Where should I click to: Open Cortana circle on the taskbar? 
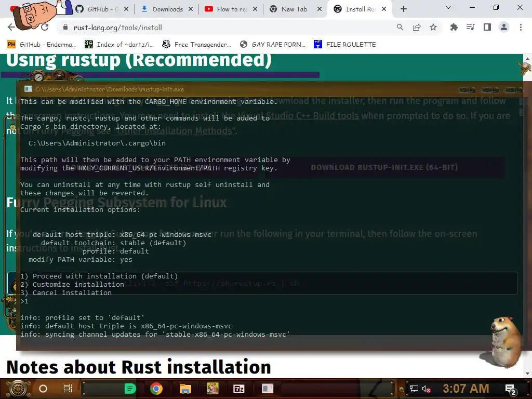[x=43, y=389]
